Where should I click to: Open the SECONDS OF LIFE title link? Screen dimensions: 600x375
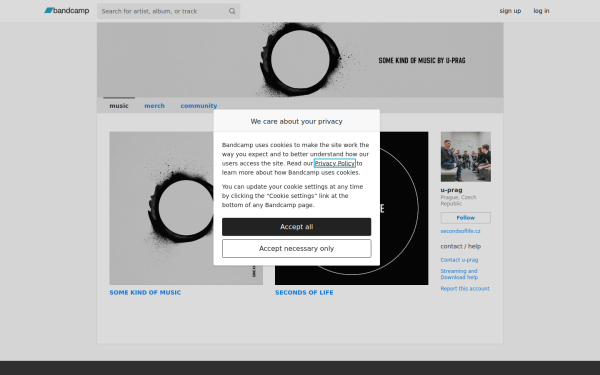tap(304, 292)
